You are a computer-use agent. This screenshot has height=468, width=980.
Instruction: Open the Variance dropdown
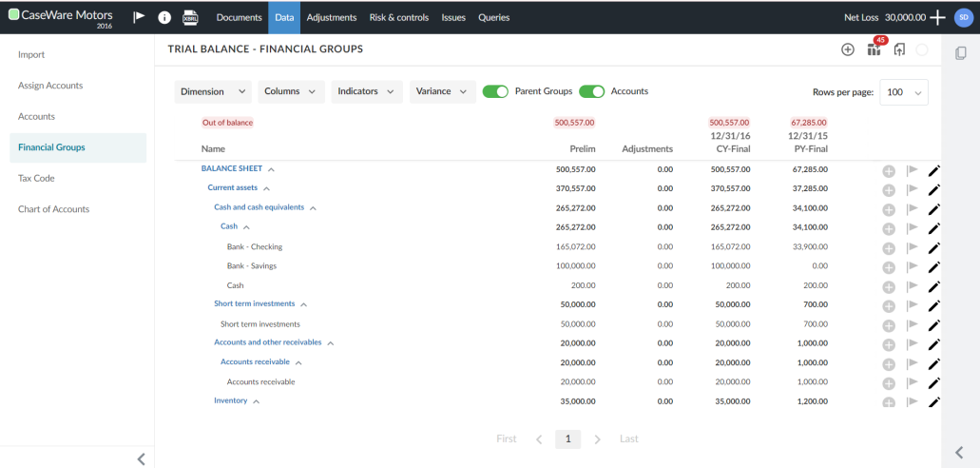pyautogui.click(x=442, y=91)
